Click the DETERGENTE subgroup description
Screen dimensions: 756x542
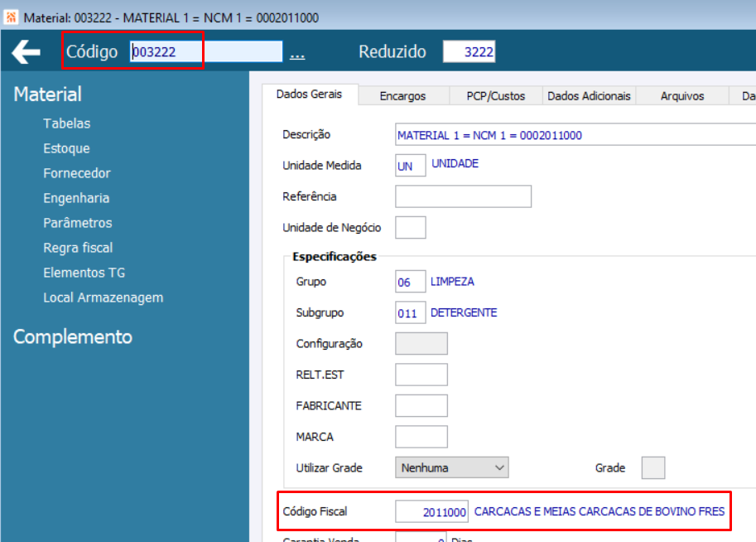tap(464, 312)
